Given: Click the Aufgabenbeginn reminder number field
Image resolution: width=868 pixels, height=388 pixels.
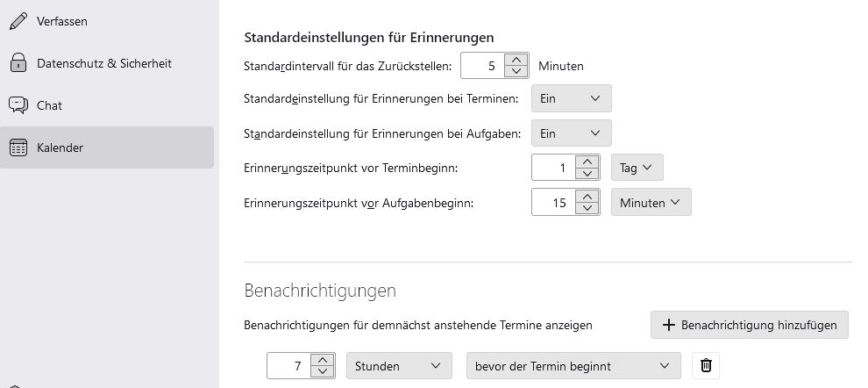Looking at the screenshot, I should (554, 203).
